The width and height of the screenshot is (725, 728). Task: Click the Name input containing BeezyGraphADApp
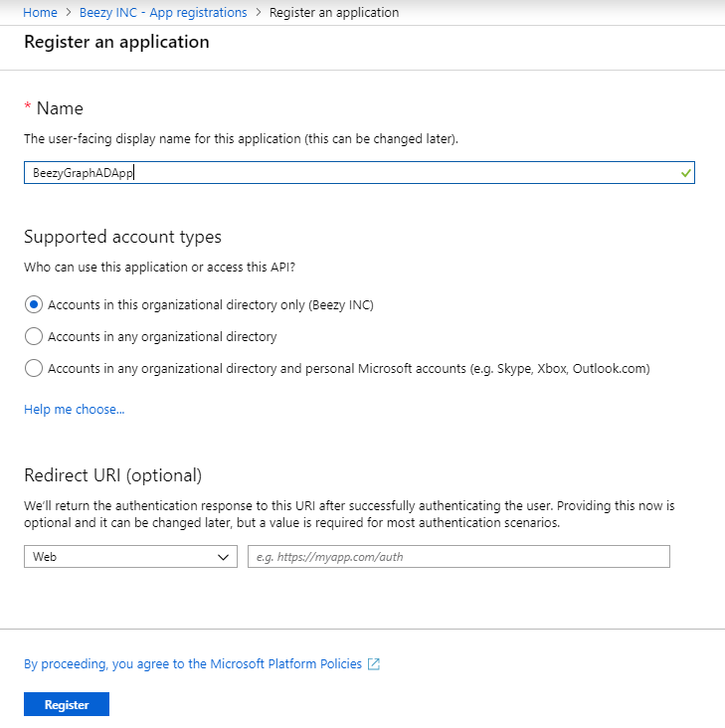(359, 173)
